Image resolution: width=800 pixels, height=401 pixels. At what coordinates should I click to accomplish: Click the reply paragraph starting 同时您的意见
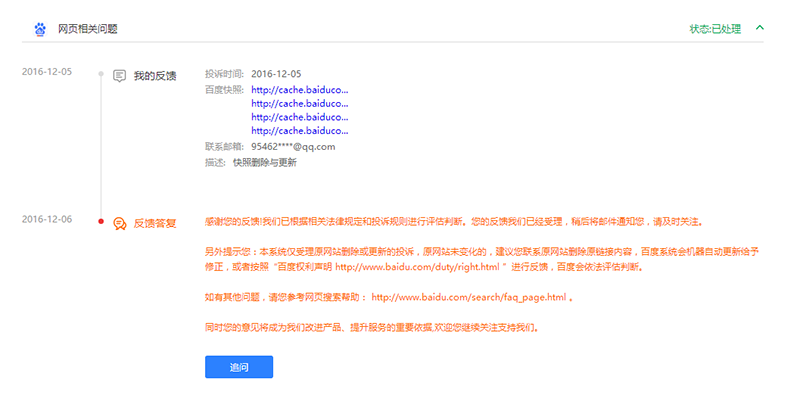tap(371, 328)
